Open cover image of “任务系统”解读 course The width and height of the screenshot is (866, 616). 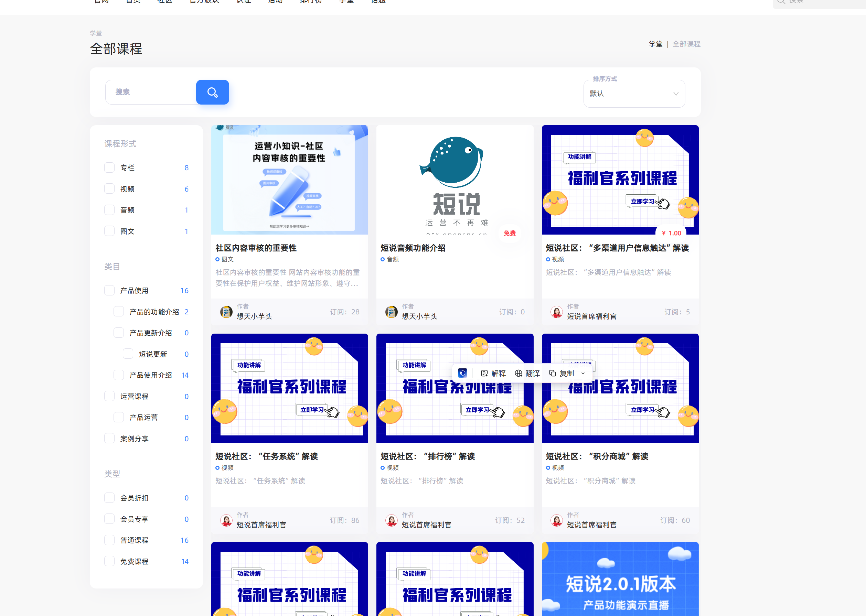pos(289,388)
